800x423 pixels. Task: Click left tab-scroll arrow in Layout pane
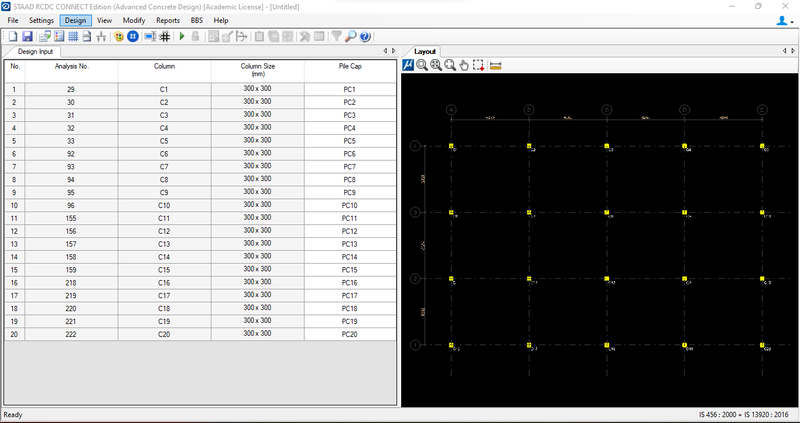785,51
